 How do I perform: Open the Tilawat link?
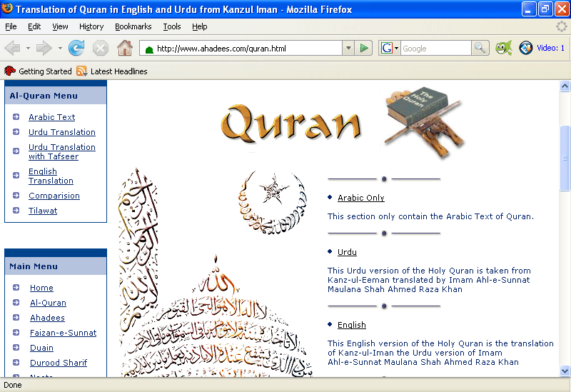(43, 211)
